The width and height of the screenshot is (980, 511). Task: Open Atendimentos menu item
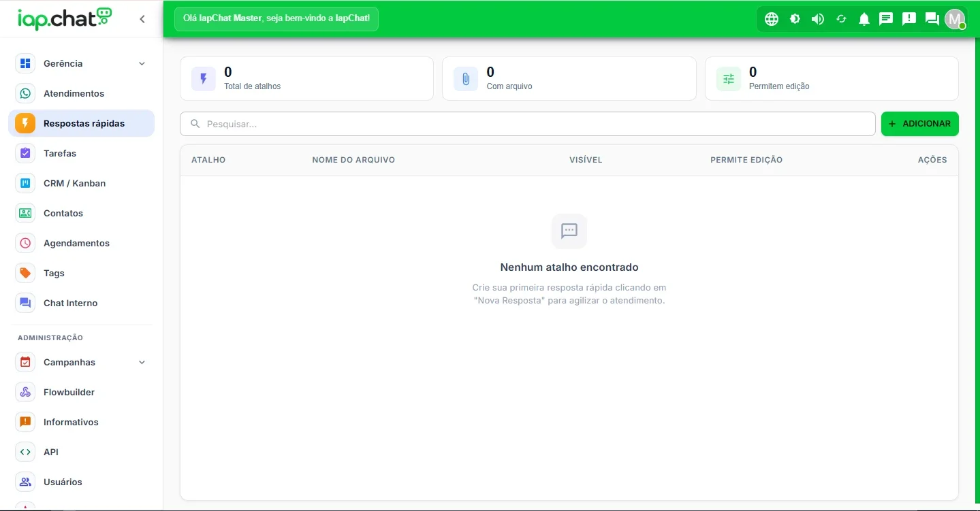click(82, 93)
